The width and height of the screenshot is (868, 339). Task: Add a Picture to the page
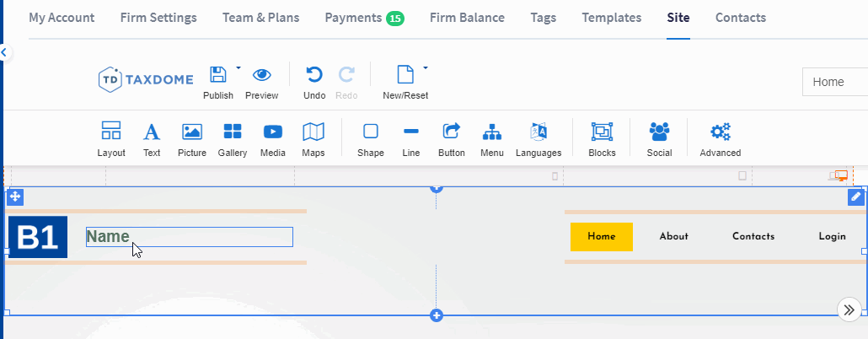point(192,132)
